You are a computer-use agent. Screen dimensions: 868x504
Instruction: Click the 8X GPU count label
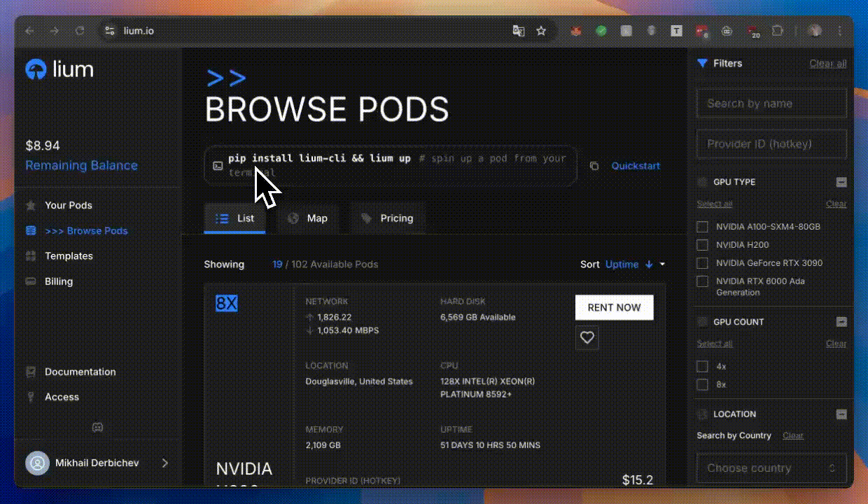(227, 303)
